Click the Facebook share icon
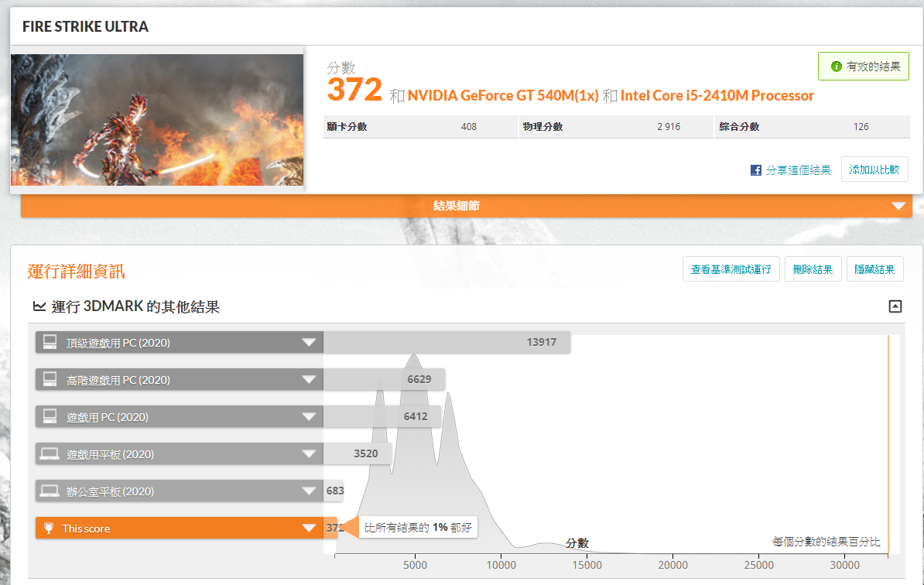 pos(755,170)
